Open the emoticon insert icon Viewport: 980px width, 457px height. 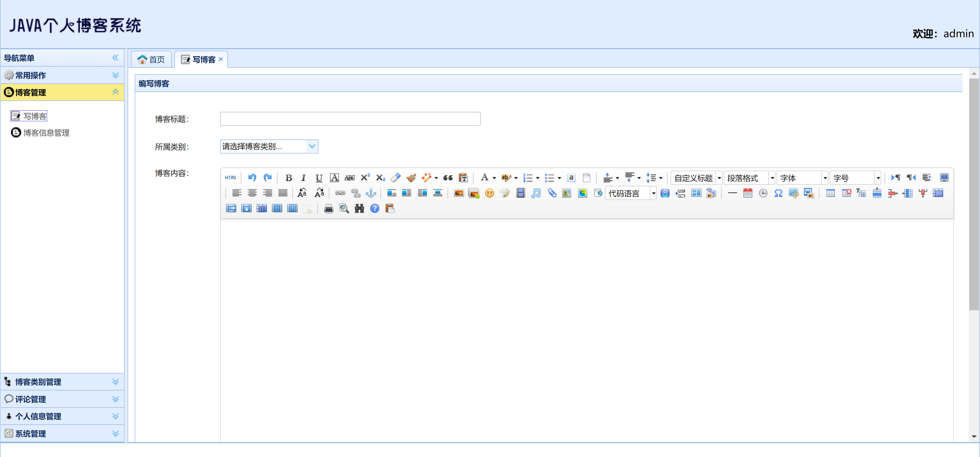(489, 193)
